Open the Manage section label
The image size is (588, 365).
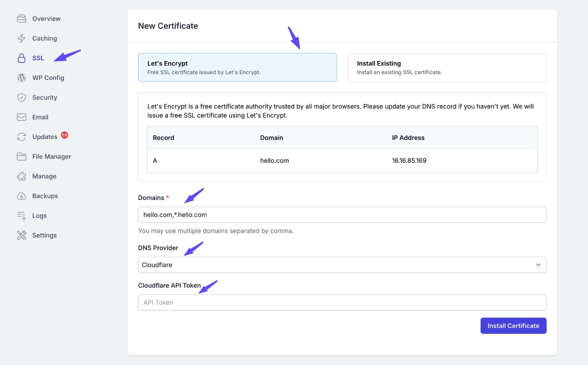click(x=44, y=176)
